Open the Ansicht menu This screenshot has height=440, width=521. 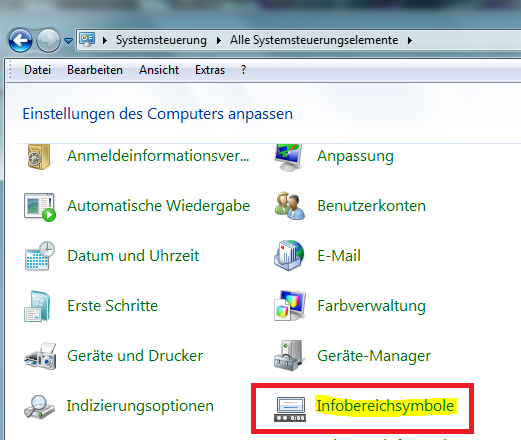coord(159,70)
